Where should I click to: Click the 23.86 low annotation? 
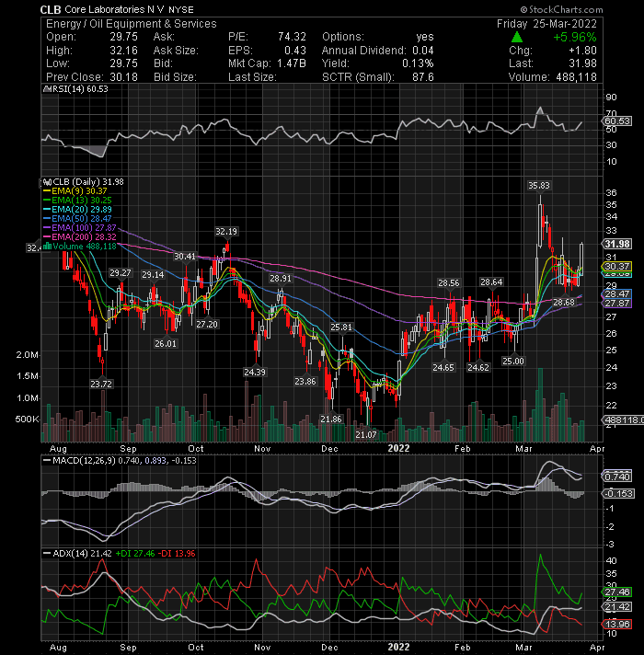pyautogui.click(x=305, y=382)
